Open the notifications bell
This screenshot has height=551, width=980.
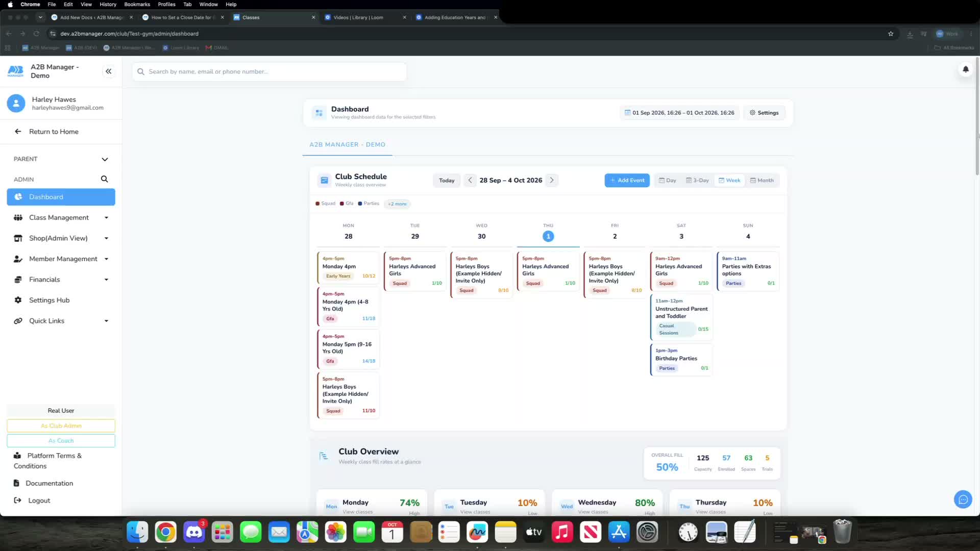(965, 69)
